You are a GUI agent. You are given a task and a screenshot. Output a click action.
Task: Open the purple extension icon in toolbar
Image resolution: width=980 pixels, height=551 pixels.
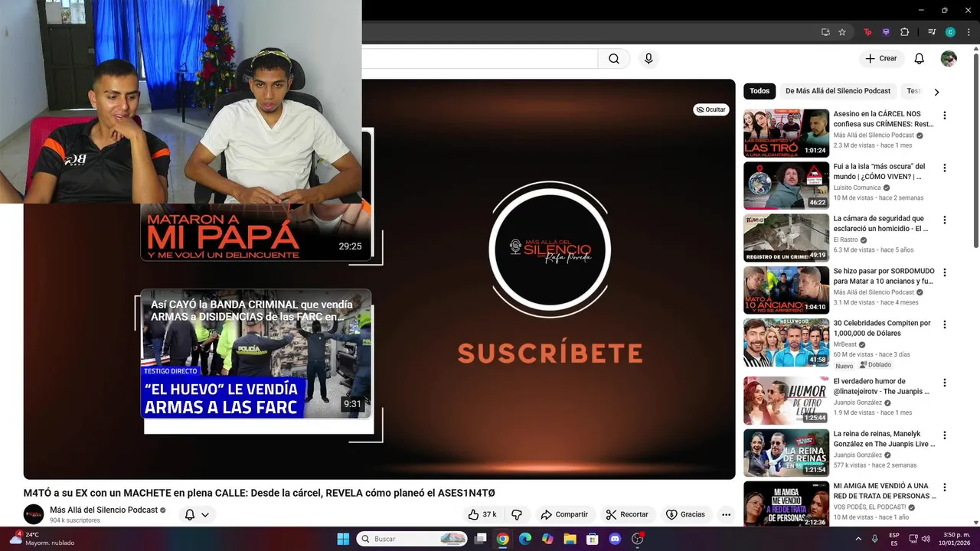pos(886,32)
